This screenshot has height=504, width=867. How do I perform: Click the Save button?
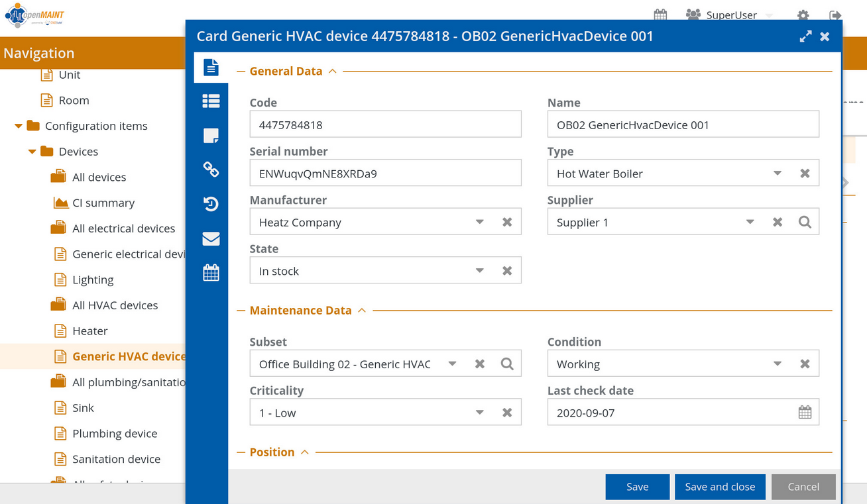point(637,487)
